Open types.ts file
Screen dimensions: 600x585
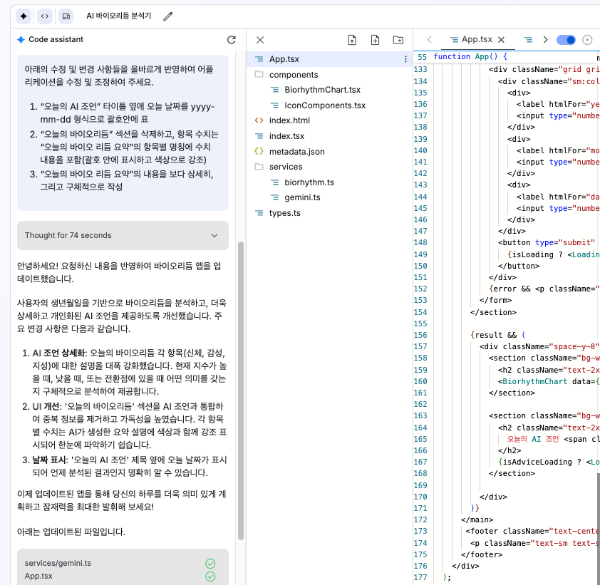285,213
